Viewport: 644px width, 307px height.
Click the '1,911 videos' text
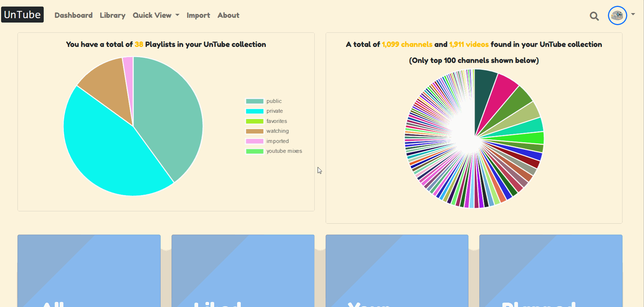point(469,44)
